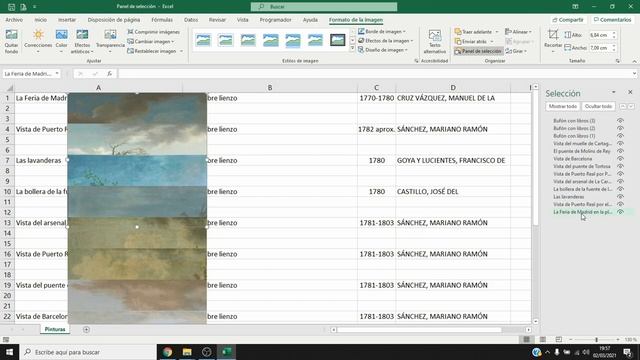This screenshot has height=360, width=640.
Task: Open Restablecer imagen dropdown arrow
Action: tap(181, 51)
